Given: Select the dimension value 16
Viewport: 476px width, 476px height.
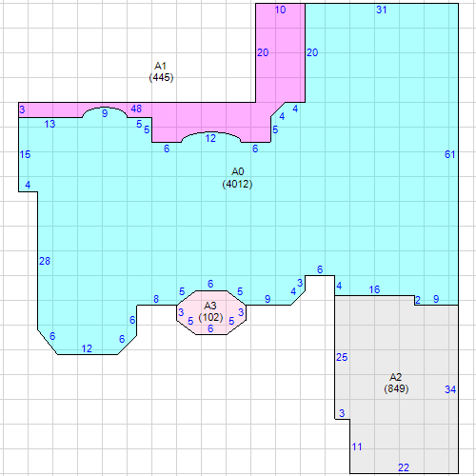Looking at the screenshot, I should coord(374,289).
